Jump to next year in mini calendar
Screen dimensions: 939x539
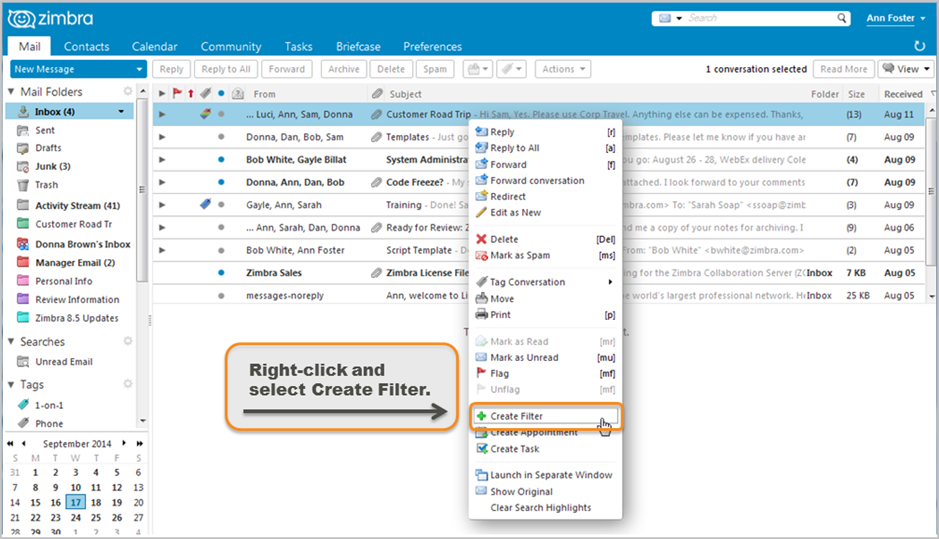[x=140, y=444]
